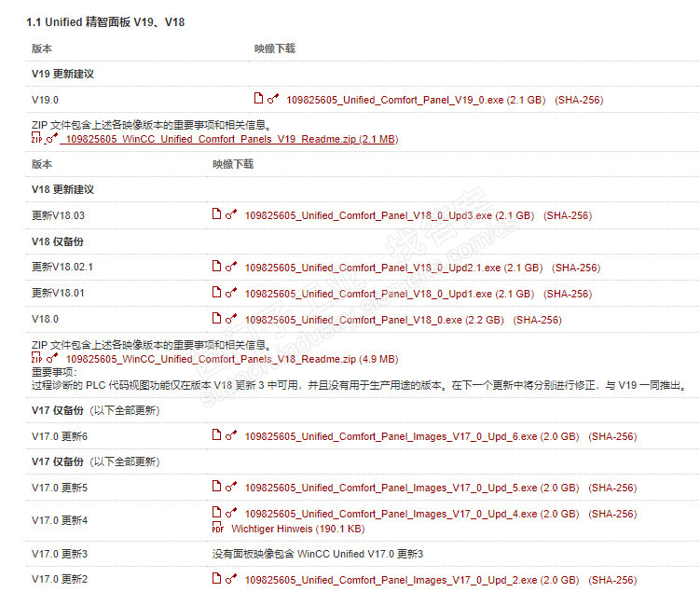700x592 pixels.
Task: Click key icon in V17.0 更新6 row
Action: coord(231,435)
